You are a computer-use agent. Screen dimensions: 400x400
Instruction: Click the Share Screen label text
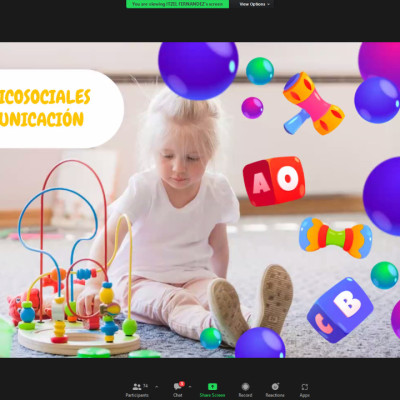[x=212, y=395]
